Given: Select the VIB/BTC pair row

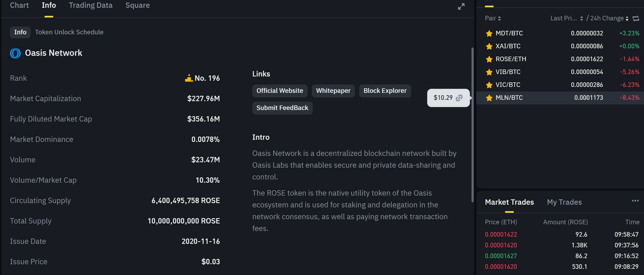Looking at the screenshot, I should tap(560, 72).
